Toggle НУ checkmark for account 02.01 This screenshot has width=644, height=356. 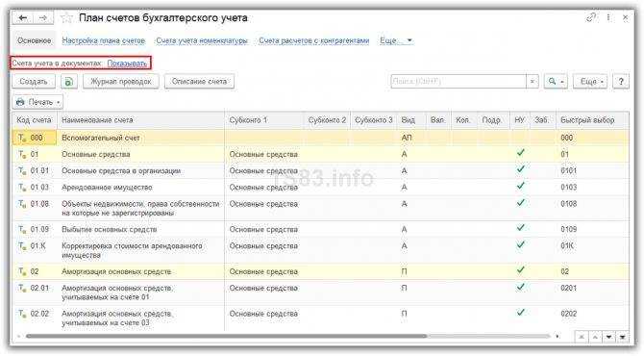(x=520, y=287)
